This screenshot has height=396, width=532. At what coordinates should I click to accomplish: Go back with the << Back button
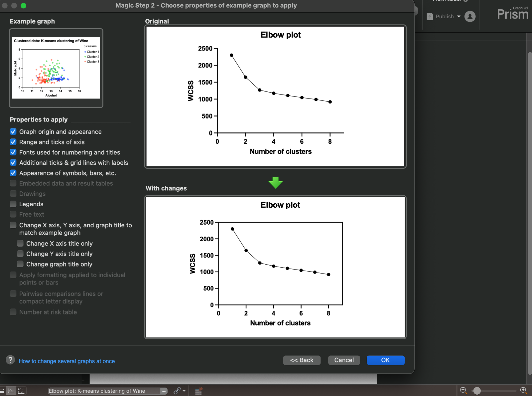click(302, 360)
